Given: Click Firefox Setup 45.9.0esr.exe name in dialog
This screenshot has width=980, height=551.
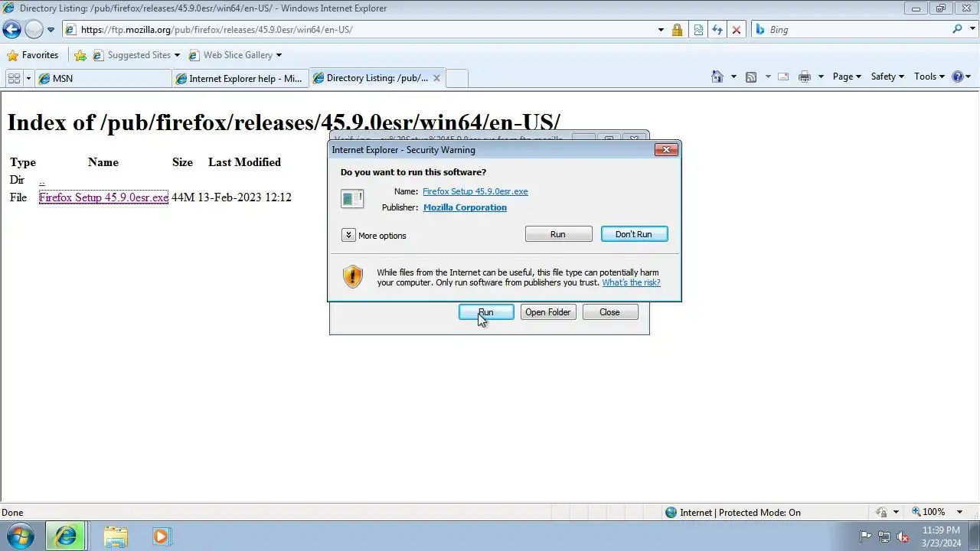Looking at the screenshot, I should point(475,191).
